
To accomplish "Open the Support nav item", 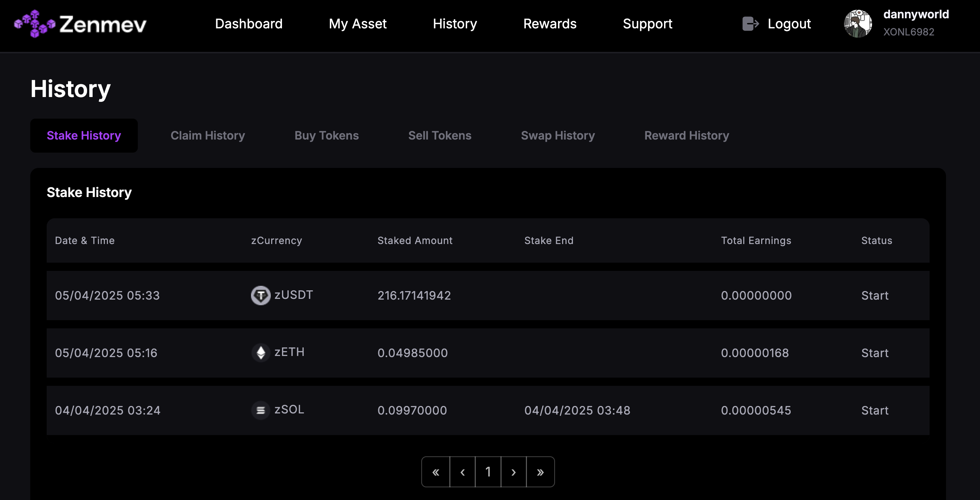I will (648, 24).
